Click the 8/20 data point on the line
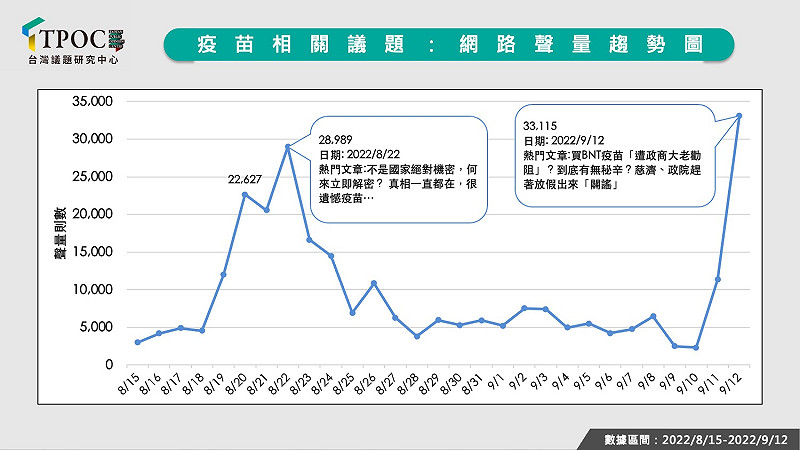The height and width of the screenshot is (450, 800). tap(245, 194)
